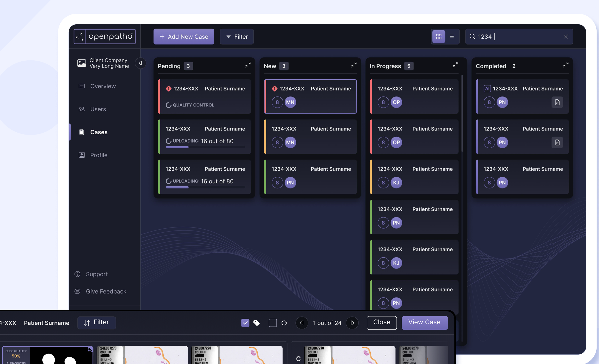
Task: Clear the 1234 search query
Action: point(566,36)
